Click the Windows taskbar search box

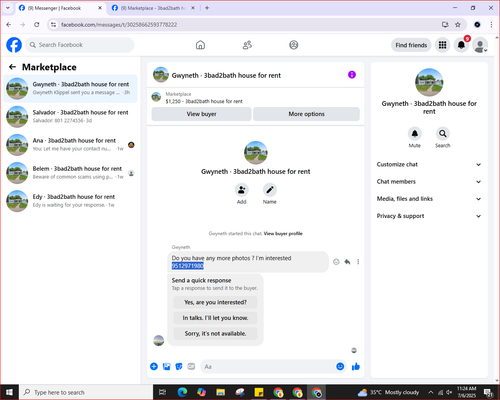click(86, 392)
